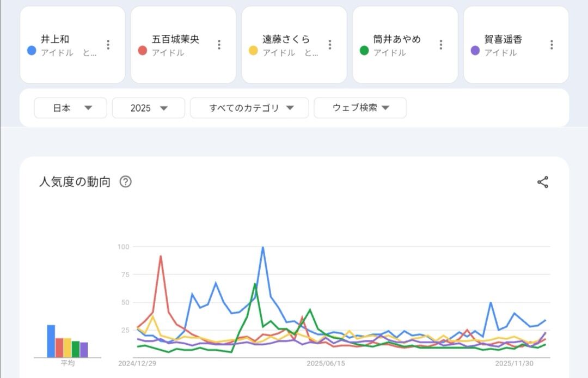
Task: Click the share icon on trend chart
Action: pyautogui.click(x=543, y=182)
